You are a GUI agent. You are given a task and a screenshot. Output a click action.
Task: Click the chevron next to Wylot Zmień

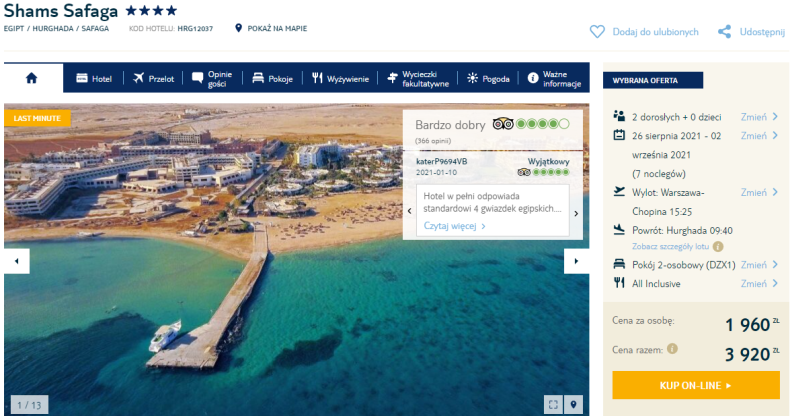pos(775,192)
